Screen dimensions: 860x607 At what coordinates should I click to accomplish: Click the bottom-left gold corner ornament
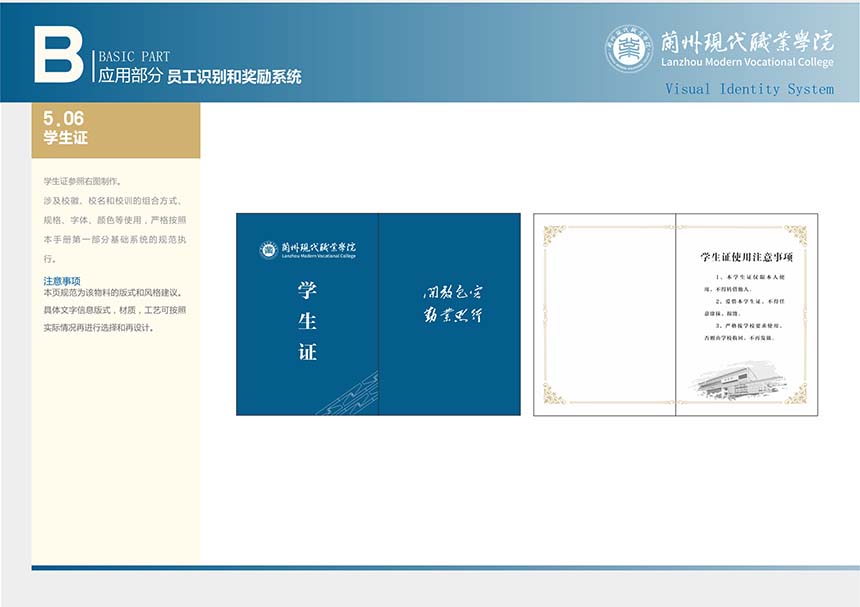pyautogui.click(x=554, y=394)
